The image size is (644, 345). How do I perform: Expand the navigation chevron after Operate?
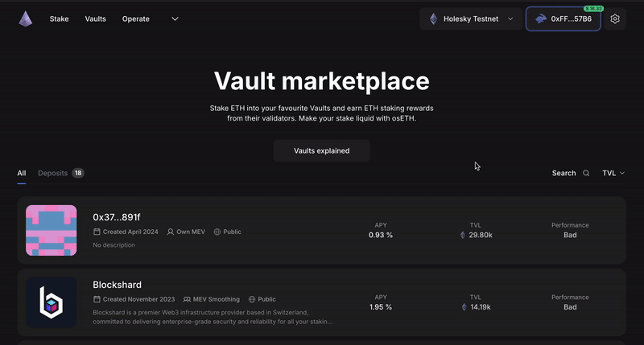[175, 18]
